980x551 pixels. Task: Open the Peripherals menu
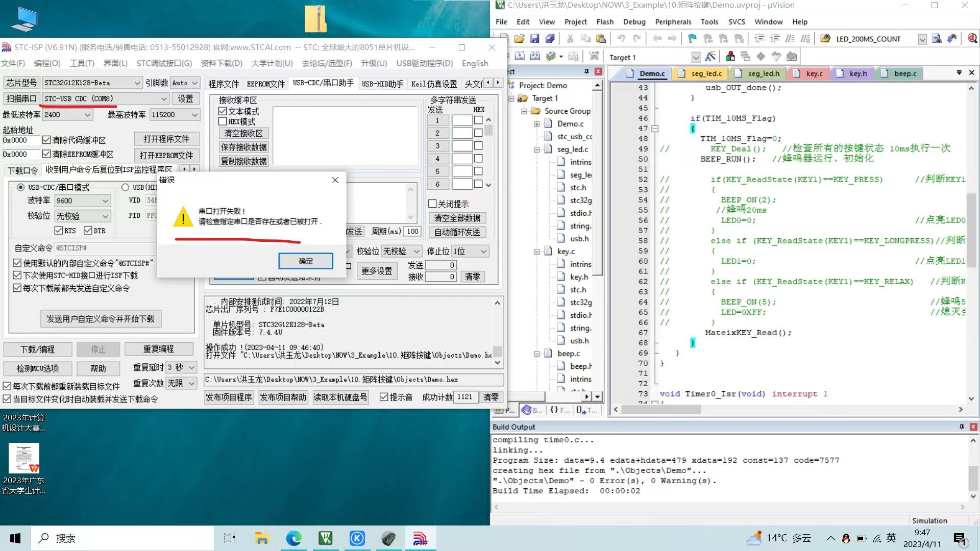[x=673, y=22]
